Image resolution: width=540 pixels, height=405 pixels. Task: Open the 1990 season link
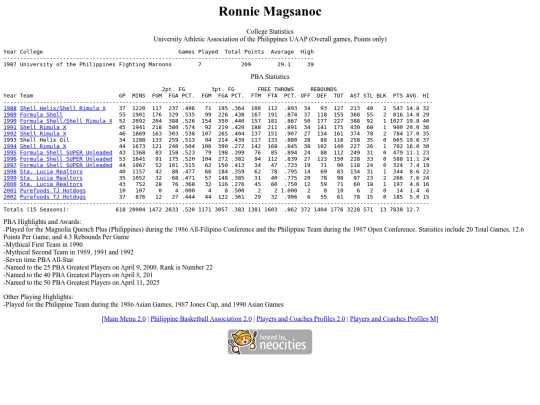(x=10, y=121)
